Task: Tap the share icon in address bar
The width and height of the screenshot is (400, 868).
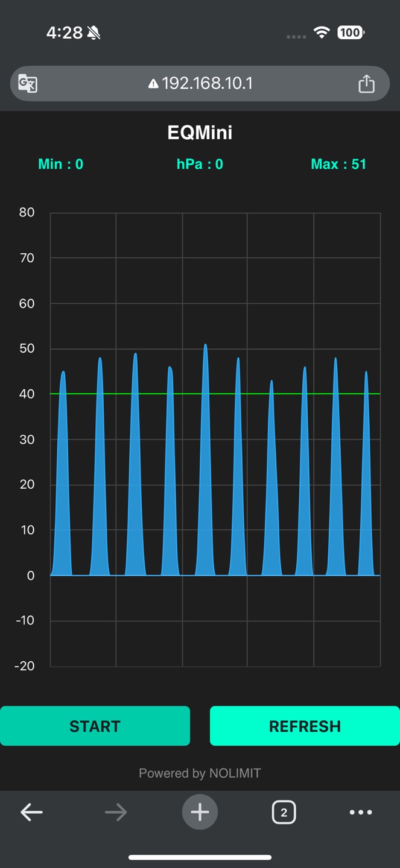Action: click(x=366, y=83)
